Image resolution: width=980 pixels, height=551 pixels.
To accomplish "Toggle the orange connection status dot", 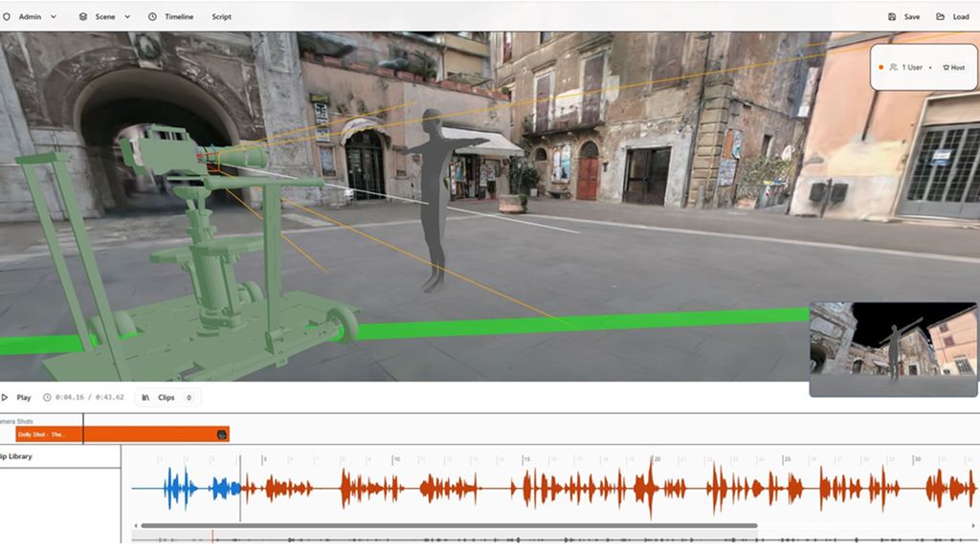I will [880, 67].
